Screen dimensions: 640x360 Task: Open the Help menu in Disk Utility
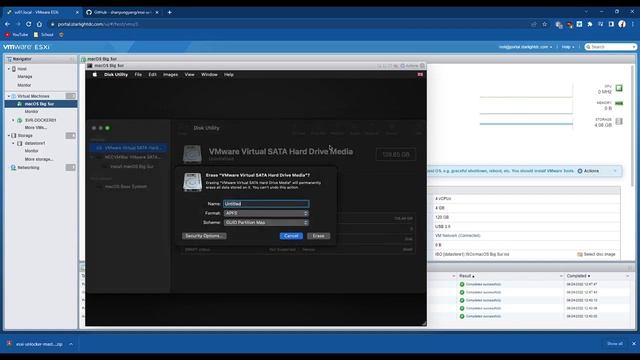point(229,75)
